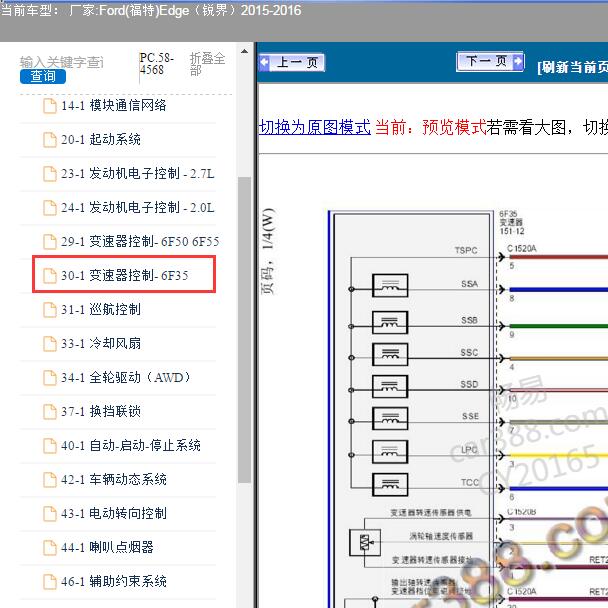Viewport: 608px width, 608px height.
Task: Click the wiring diagram preview image
Action: tap(468, 409)
